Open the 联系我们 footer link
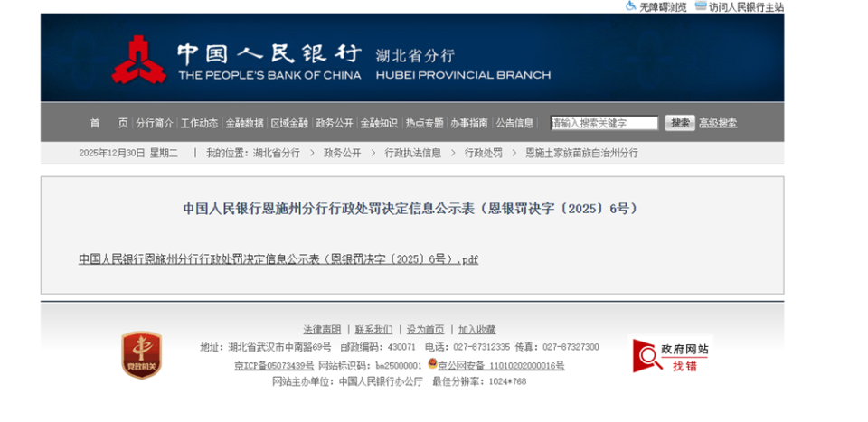 (x=373, y=330)
